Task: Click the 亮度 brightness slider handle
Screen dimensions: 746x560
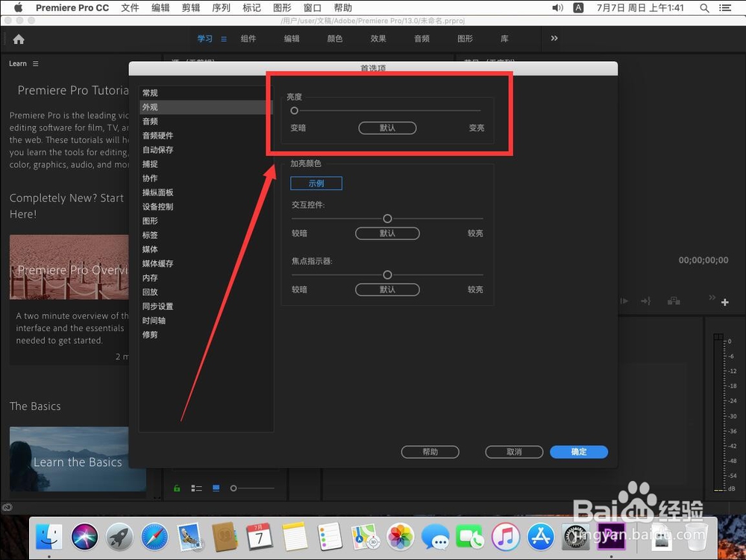Action: tap(295, 111)
